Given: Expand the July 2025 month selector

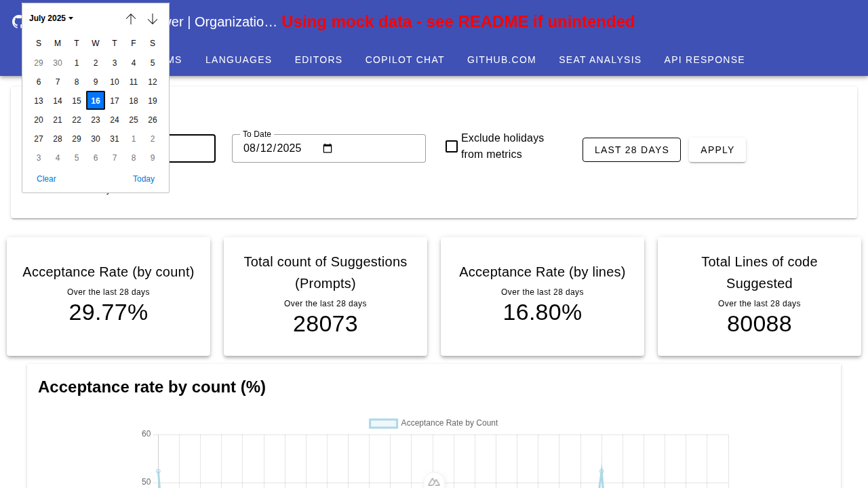Looking at the screenshot, I should [x=51, y=18].
